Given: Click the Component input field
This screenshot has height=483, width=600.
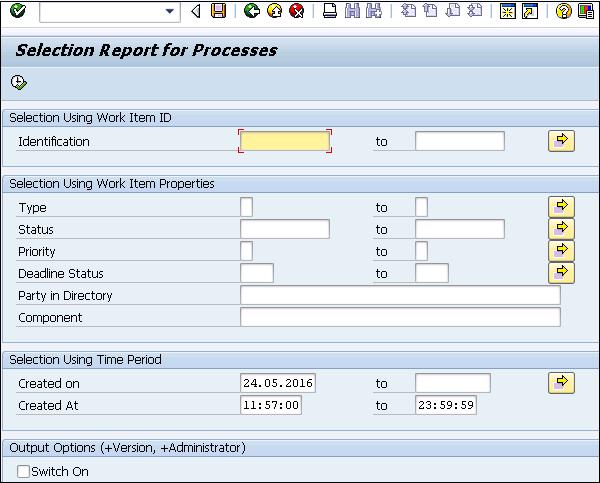Looking at the screenshot, I should pyautogui.click(x=400, y=317).
